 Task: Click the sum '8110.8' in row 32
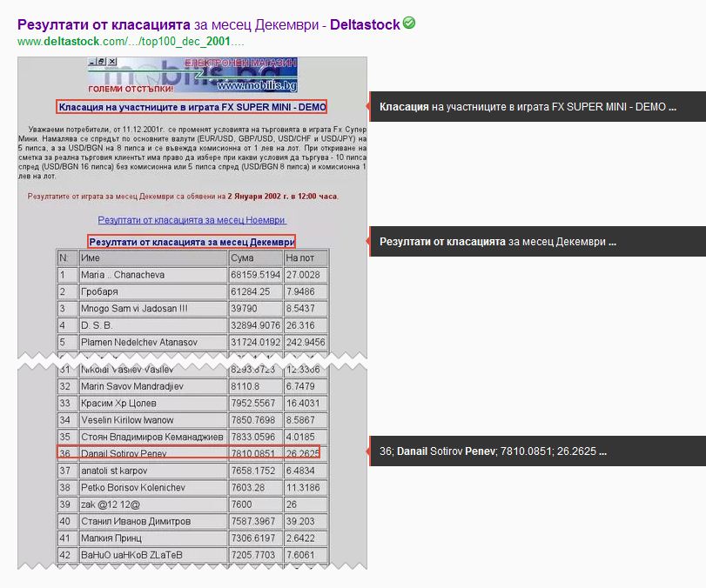245,386
